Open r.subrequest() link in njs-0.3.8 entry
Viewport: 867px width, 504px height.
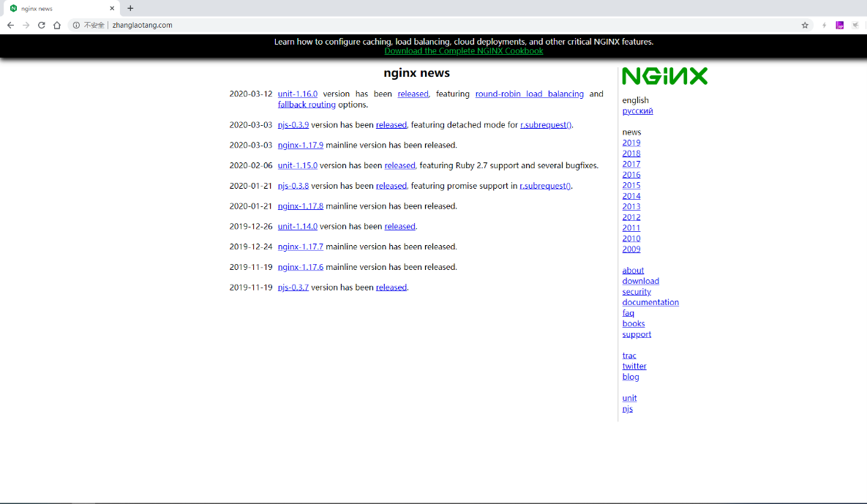545,186
